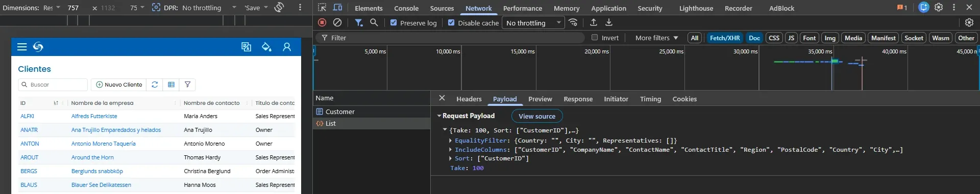Enable the Invert filter checkbox

pos(595,37)
